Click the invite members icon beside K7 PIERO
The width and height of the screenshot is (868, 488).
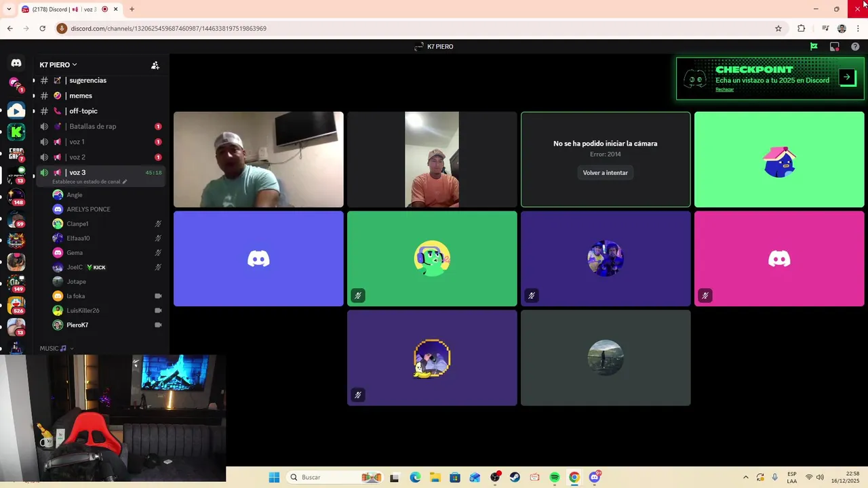click(x=155, y=65)
